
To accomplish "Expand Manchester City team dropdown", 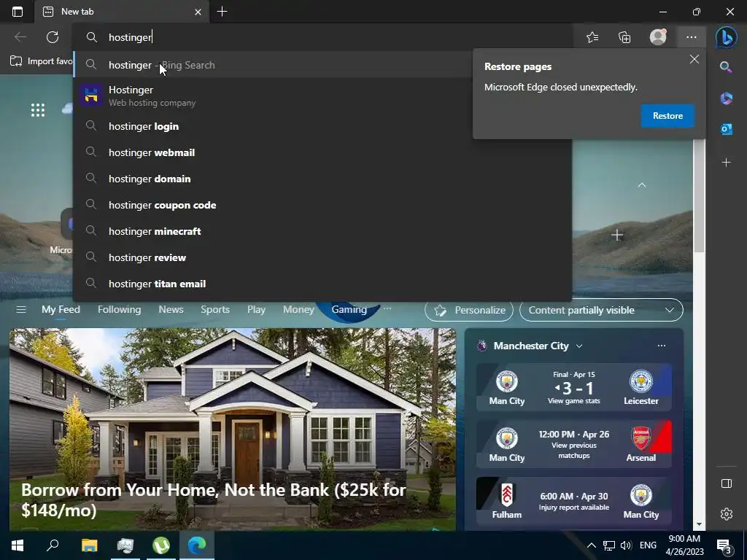I will (x=579, y=346).
